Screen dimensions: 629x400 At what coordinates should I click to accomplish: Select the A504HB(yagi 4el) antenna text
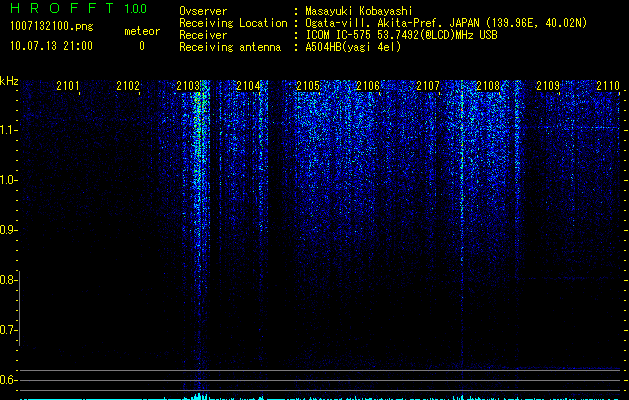[x=353, y=47]
